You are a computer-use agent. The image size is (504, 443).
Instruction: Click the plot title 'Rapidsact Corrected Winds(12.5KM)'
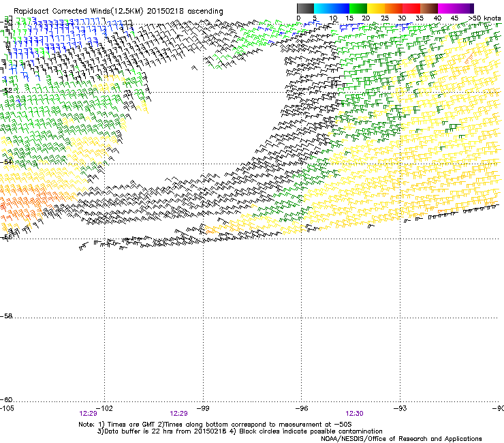[x=78, y=11]
